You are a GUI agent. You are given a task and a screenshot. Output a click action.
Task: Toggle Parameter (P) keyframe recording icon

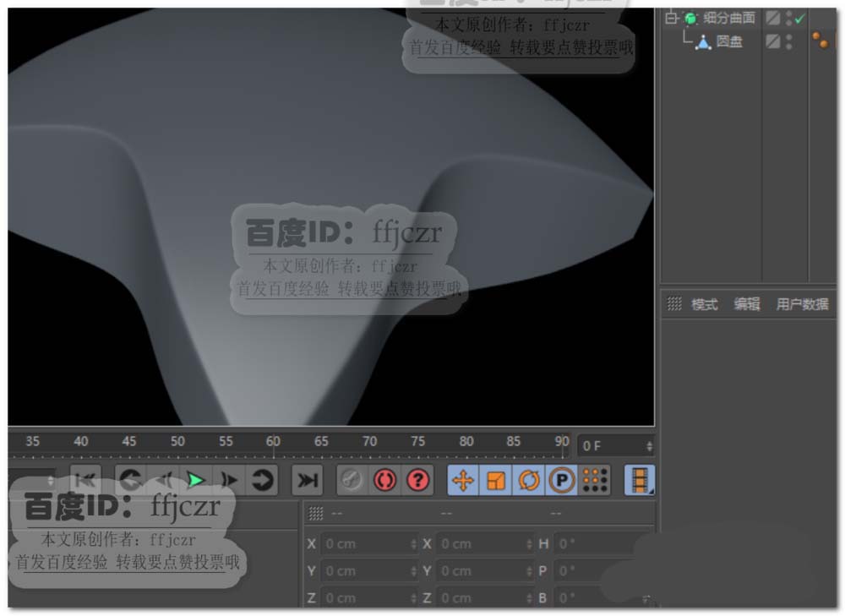[562, 480]
